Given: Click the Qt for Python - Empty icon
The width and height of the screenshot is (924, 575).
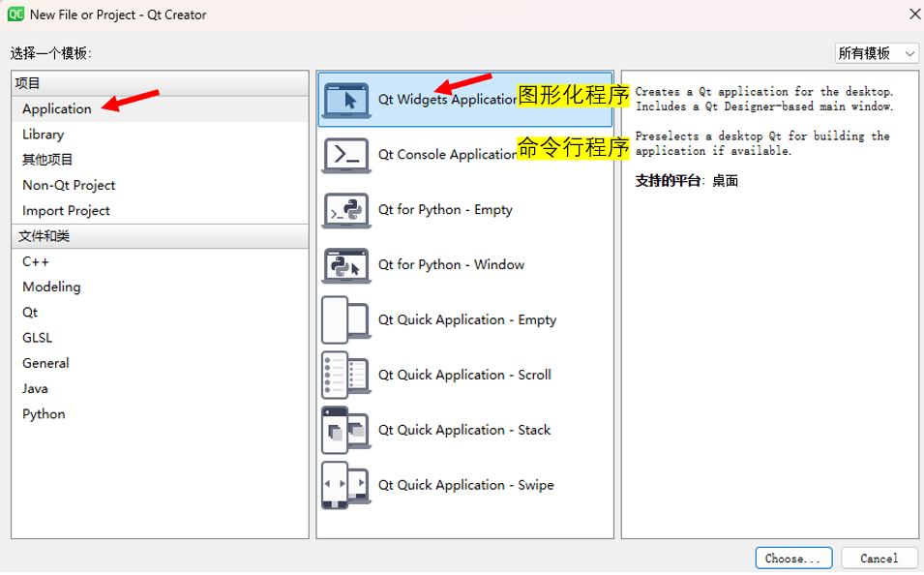Looking at the screenshot, I should pos(346,210).
